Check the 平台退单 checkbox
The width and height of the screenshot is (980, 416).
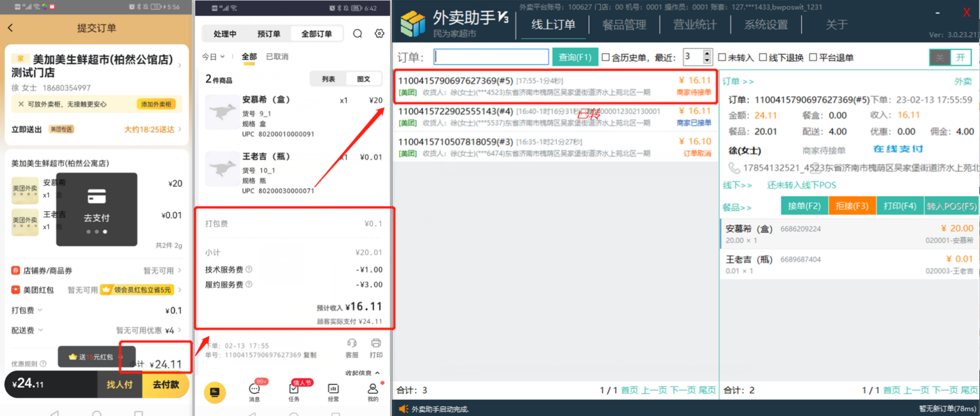click(813, 57)
